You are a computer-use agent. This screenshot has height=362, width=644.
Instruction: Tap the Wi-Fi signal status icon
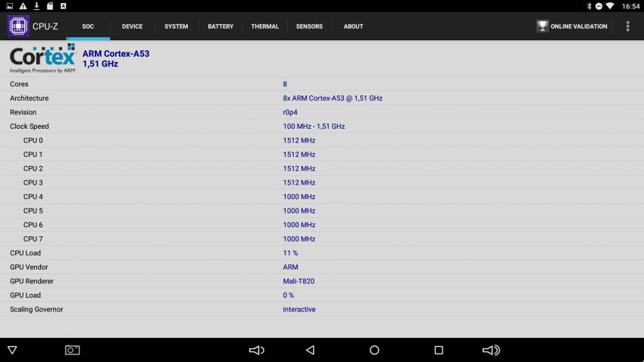point(610,6)
